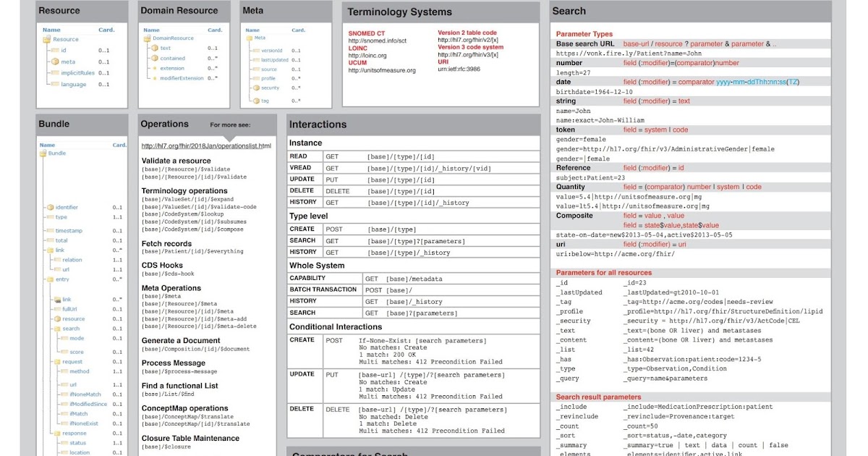Image resolution: width=868 pixels, height=456 pixels.
Task: Select the text element in DomainResource tree
Action: [166, 48]
